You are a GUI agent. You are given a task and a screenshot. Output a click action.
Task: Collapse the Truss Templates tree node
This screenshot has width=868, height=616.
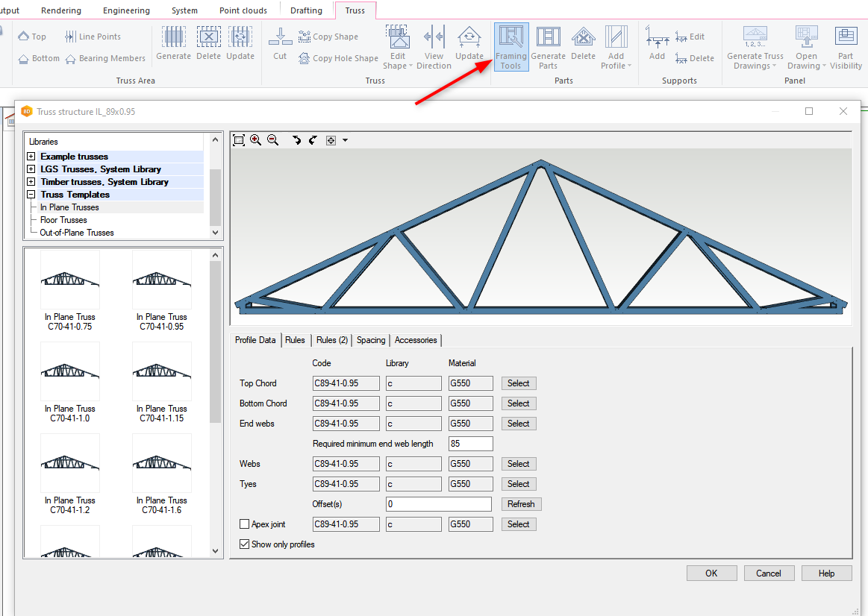[31, 195]
